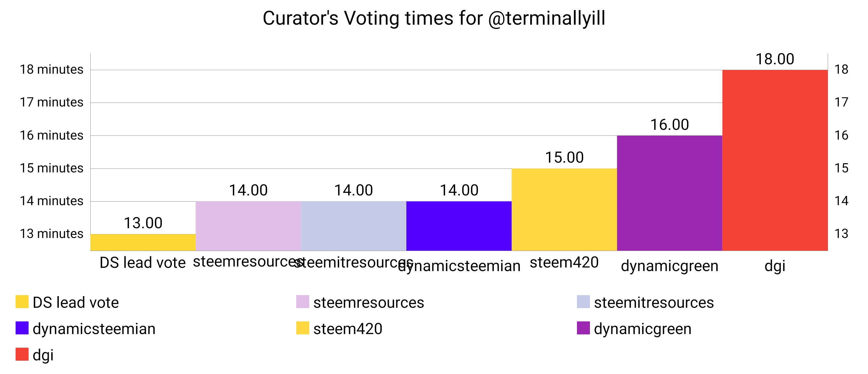Click the lavender steemitresources bar
Image resolution: width=868 pixels, height=374 pixels.
(x=353, y=226)
